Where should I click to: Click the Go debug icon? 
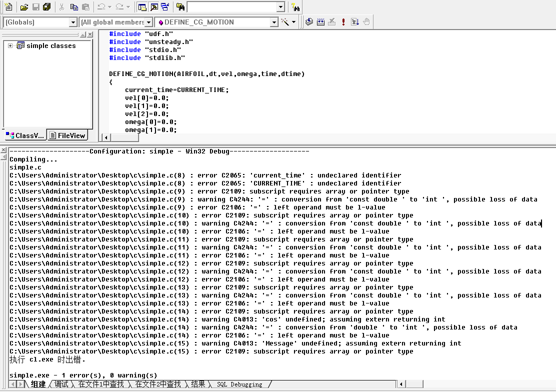coord(355,22)
